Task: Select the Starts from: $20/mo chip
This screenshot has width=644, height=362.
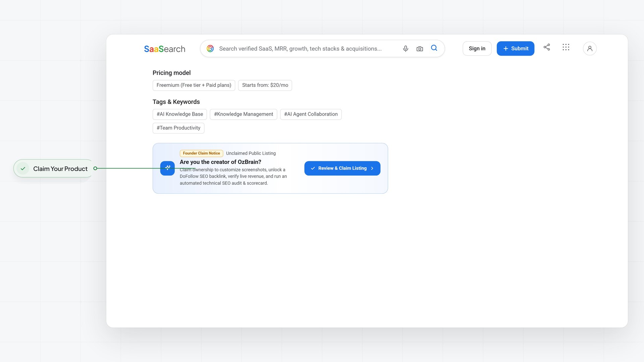Action: tap(265, 85)
